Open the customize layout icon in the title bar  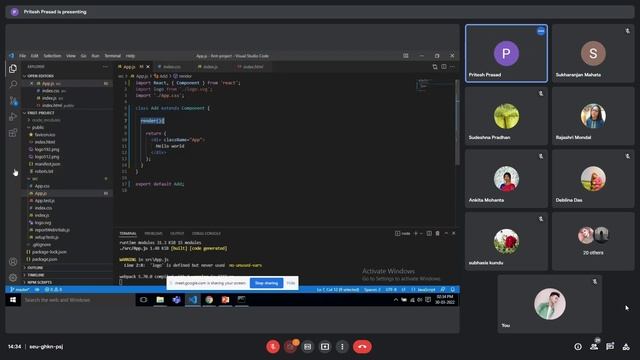coord(406,56)
